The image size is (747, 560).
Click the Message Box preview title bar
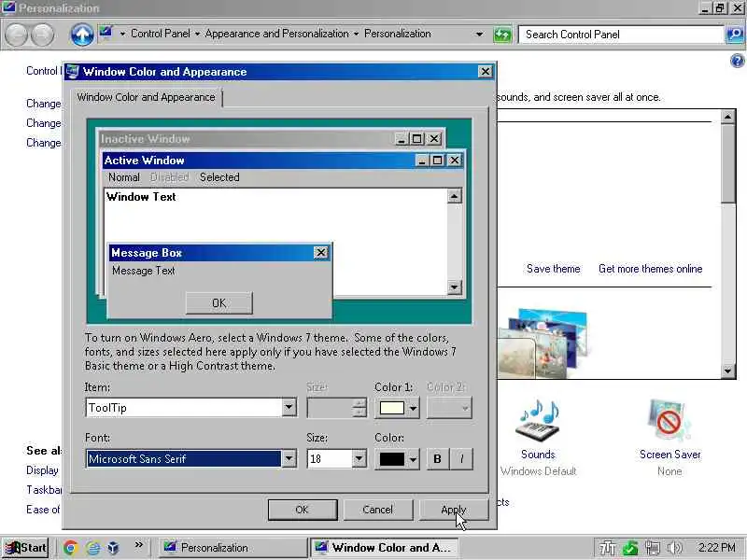[220, 253]
